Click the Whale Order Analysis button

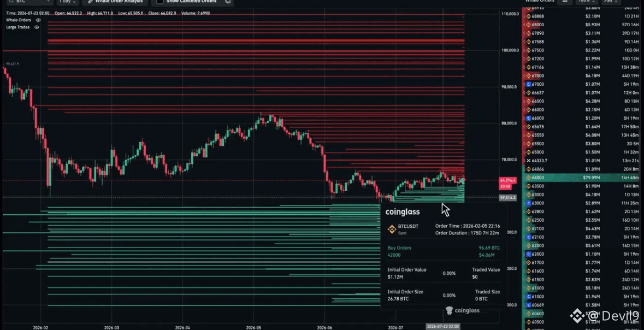click(x=115, y=2)
